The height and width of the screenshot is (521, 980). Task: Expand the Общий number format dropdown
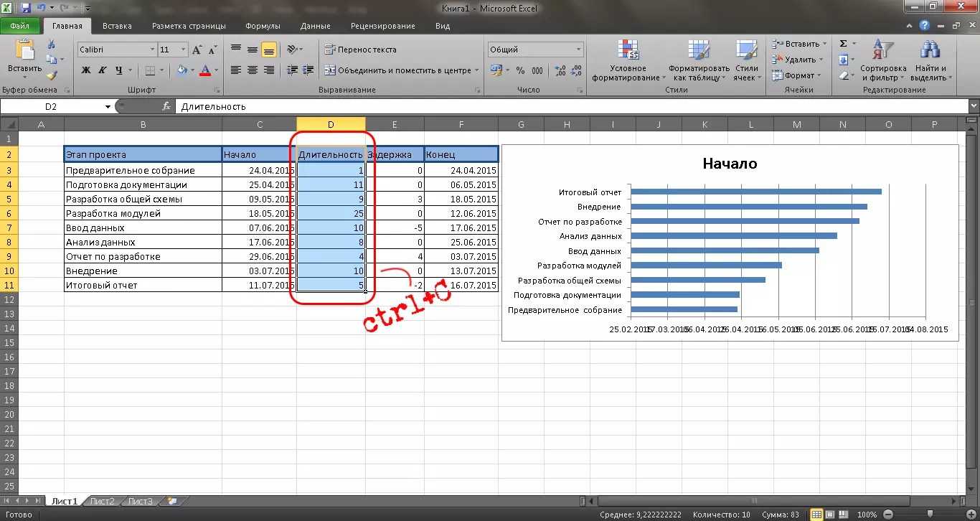[578, 50]
